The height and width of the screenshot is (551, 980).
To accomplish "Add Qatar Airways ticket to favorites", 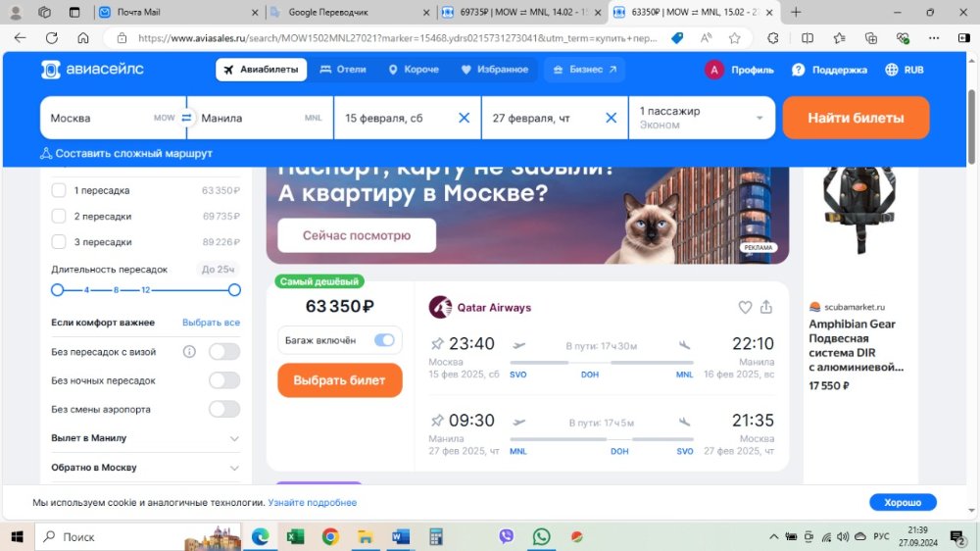I will coord(745,307).
